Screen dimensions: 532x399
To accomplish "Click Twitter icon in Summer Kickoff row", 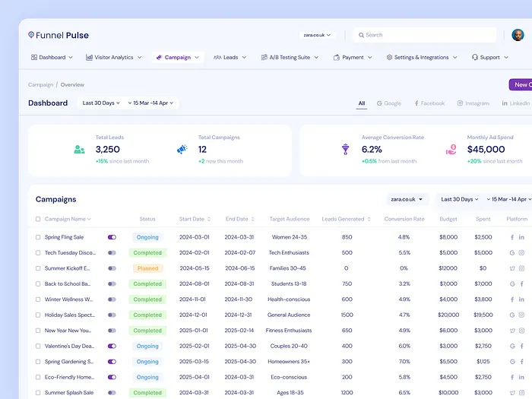I will click(x=512, y=268).
